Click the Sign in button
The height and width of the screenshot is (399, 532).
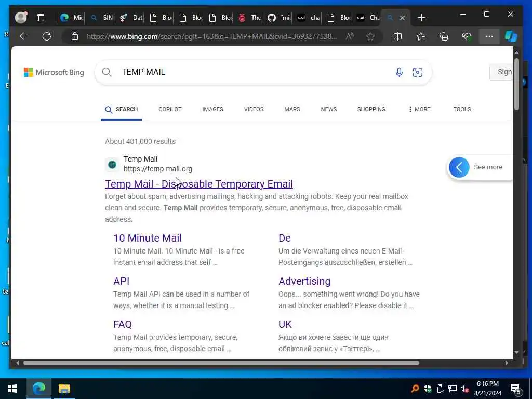tap(501, 72)
